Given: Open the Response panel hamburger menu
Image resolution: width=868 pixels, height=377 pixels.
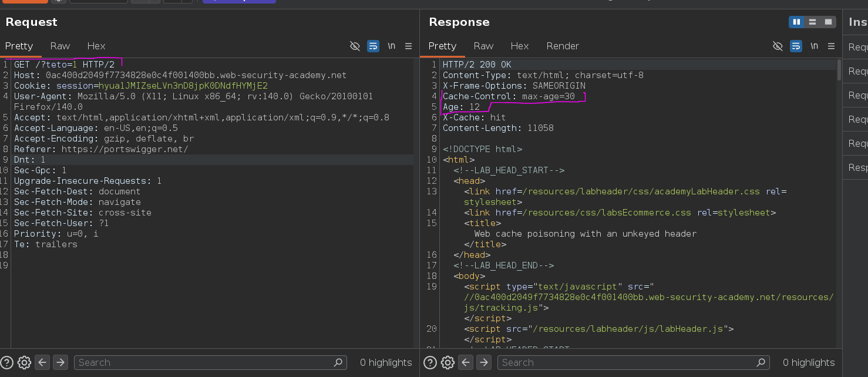Looking at the screenshot, I should point(832,46).
